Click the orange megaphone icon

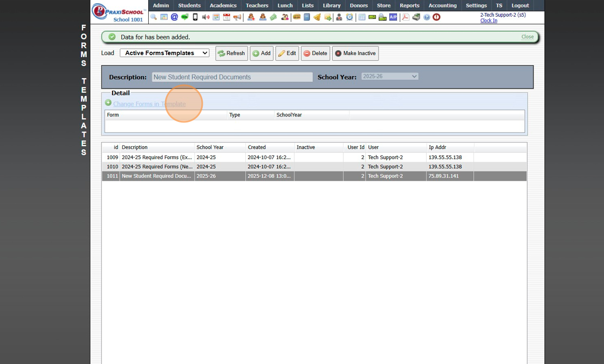tap(237, 17)
